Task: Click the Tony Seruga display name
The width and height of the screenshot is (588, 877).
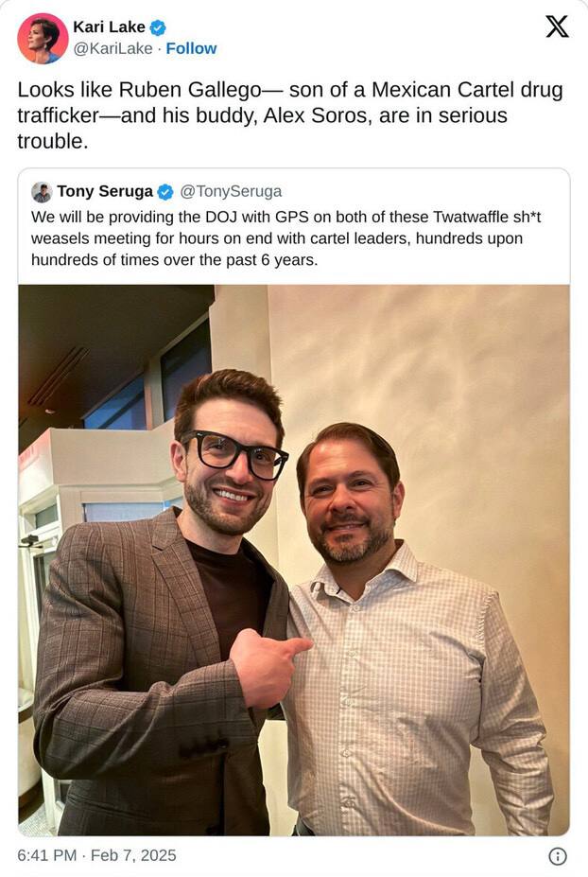Action: (104, 192)
